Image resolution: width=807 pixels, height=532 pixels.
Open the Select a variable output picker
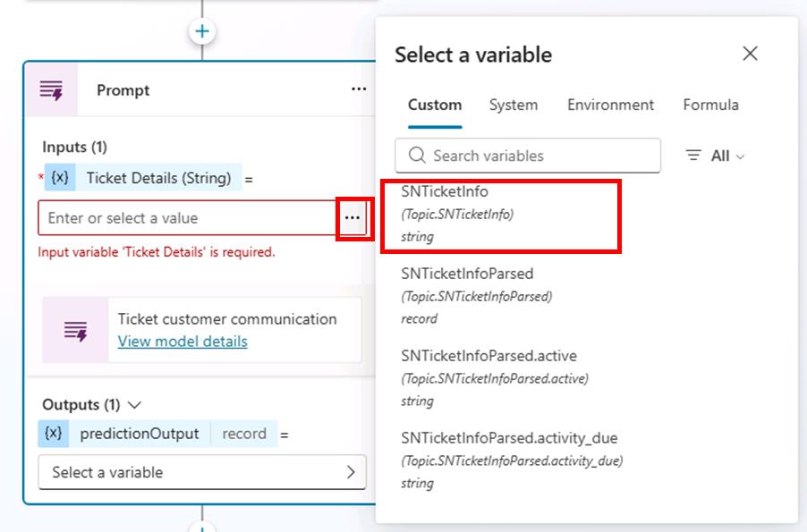pyautogui.click(x=202, y=472)
